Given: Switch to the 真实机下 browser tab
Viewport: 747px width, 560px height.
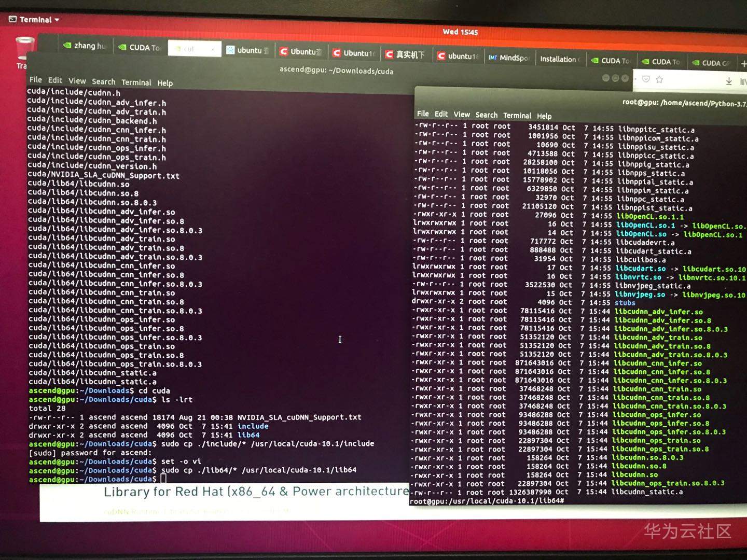Looking at the screenshot, I should pos(406,54).
